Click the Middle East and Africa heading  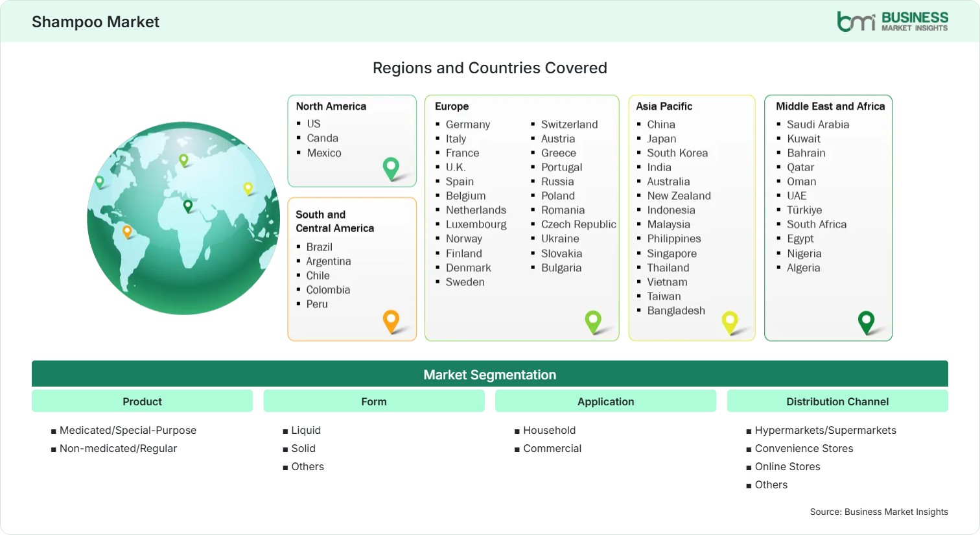(830, 106)
